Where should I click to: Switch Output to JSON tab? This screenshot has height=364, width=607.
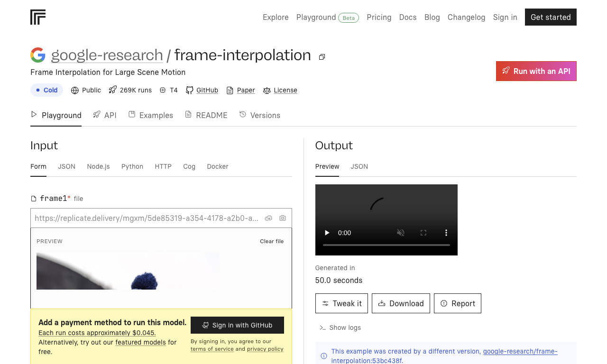359,166
